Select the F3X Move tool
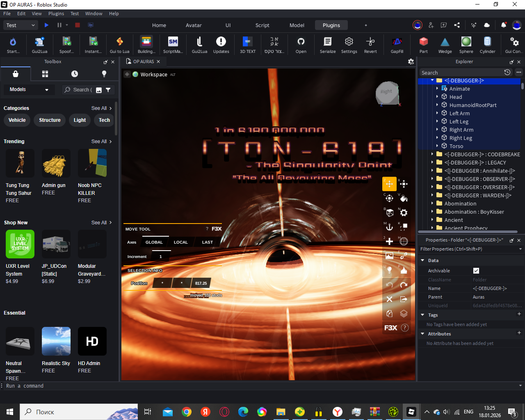This screenshot has height=420, width=525. [389, 184]
